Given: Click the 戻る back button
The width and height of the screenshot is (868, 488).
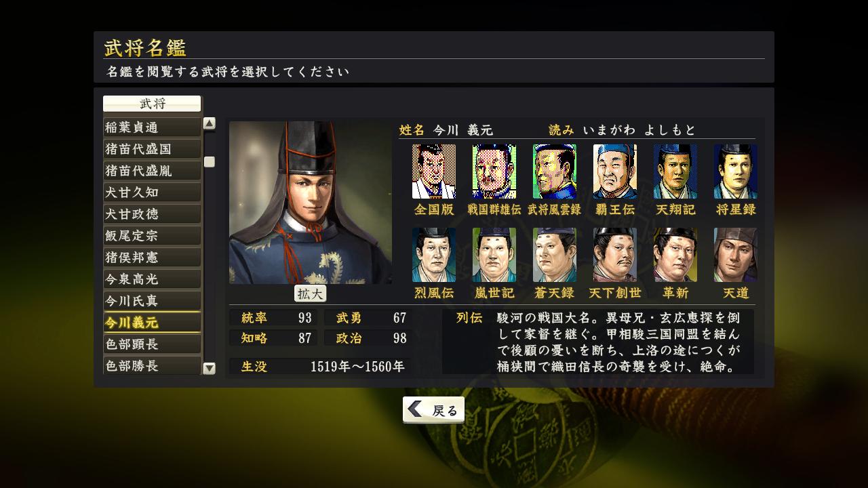Looking at the screenshot, I should click(434, 410).
